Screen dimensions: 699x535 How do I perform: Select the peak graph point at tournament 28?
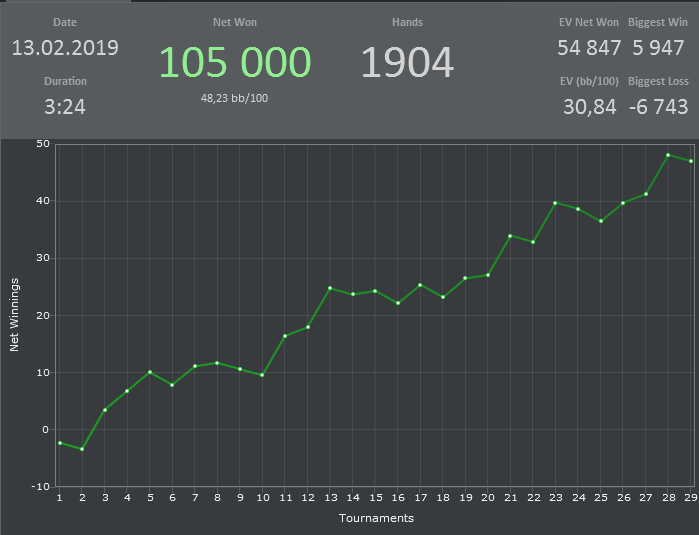point(668,155)
